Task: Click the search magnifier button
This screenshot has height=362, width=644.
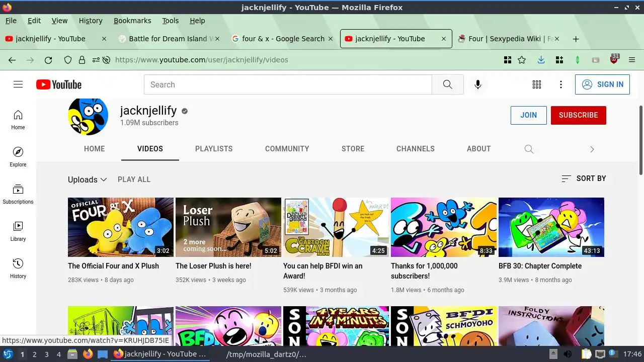Action: (x=447, y=84)
